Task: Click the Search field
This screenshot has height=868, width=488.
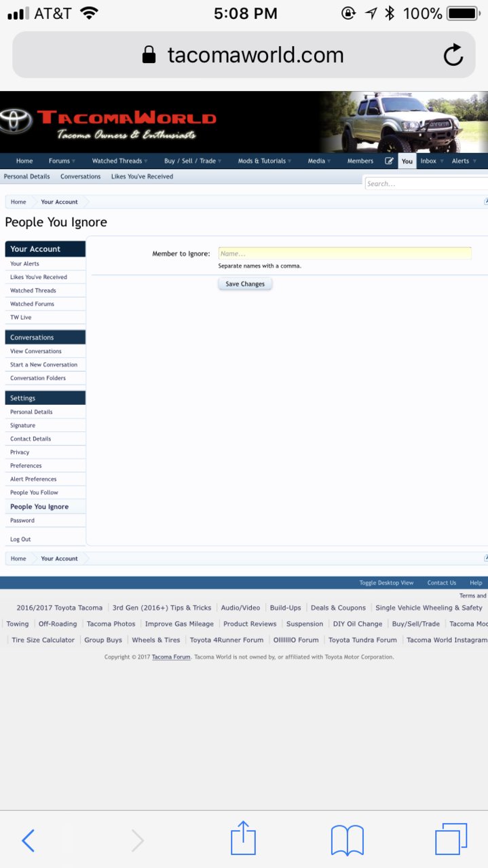Action: (x=426, y=183)
